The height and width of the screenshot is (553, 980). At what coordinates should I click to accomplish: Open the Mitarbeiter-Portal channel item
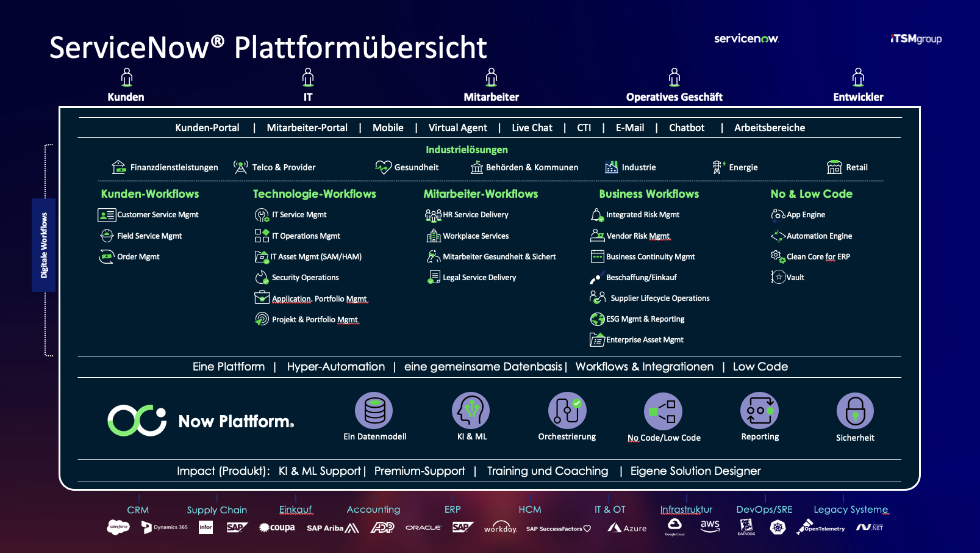pos(307,128)
